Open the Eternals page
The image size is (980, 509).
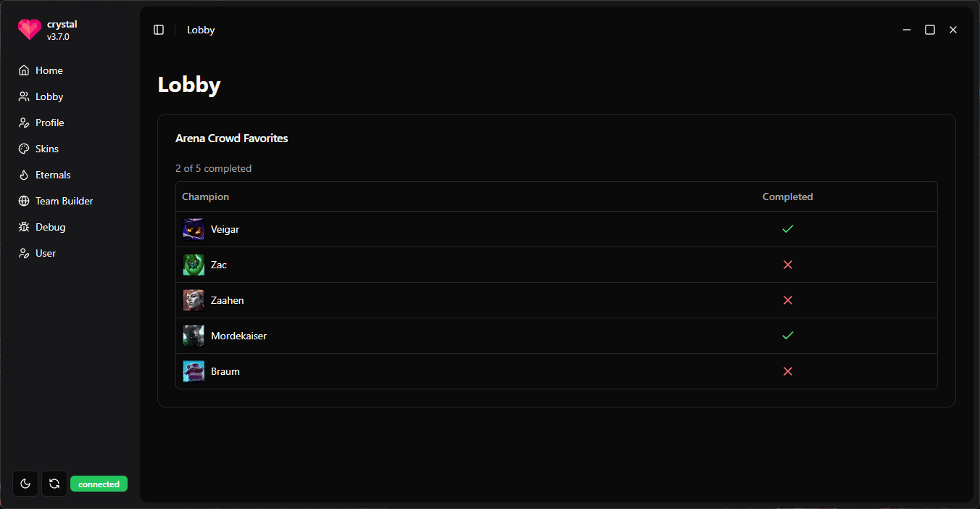(53, 175)
